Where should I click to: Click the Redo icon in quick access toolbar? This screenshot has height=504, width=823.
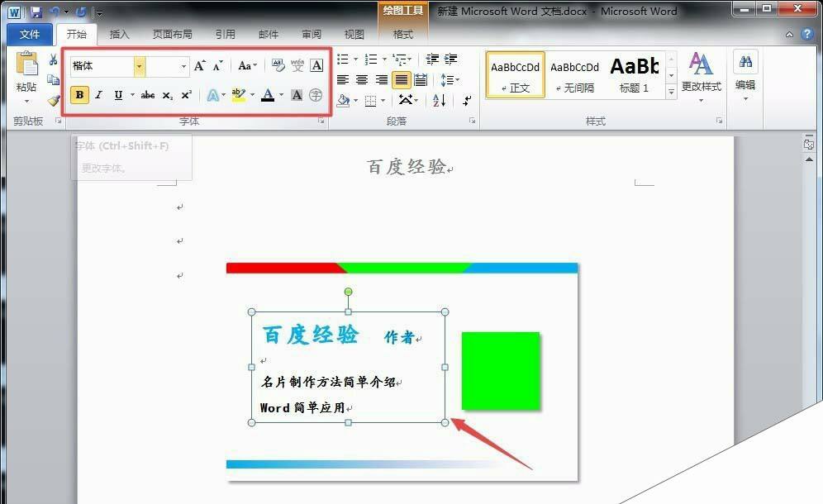(81, 12)
